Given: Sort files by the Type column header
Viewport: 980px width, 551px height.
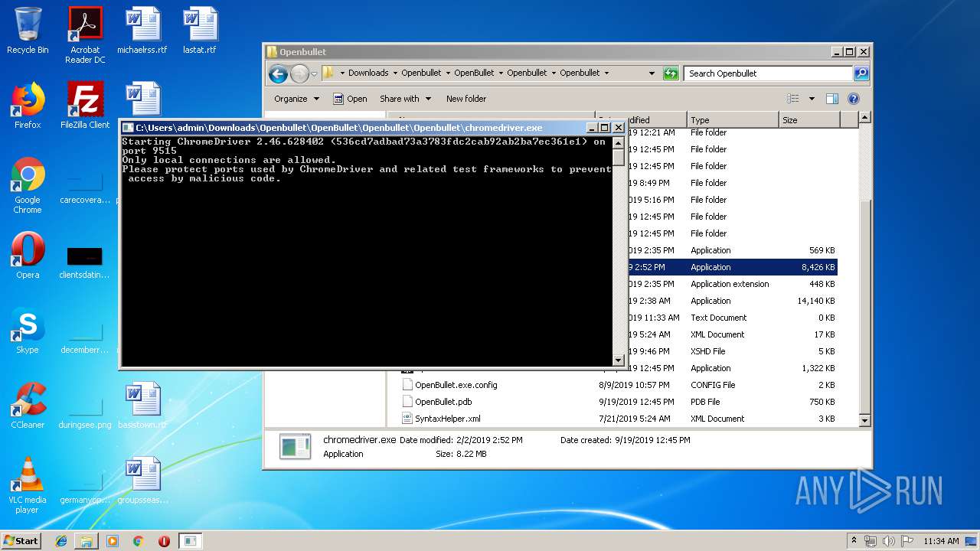Looking at the screenshot, I should 733,120.
